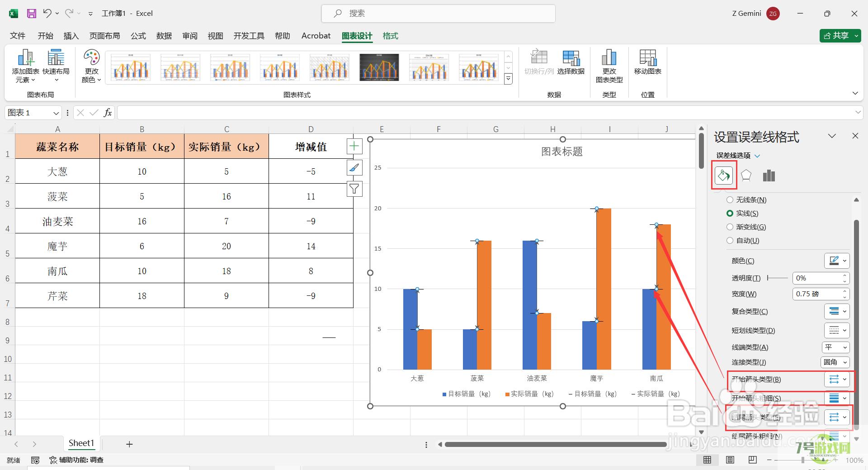The image size is (868, 470).
Task: Click Transparency slider
Action: tap(778, 278)
